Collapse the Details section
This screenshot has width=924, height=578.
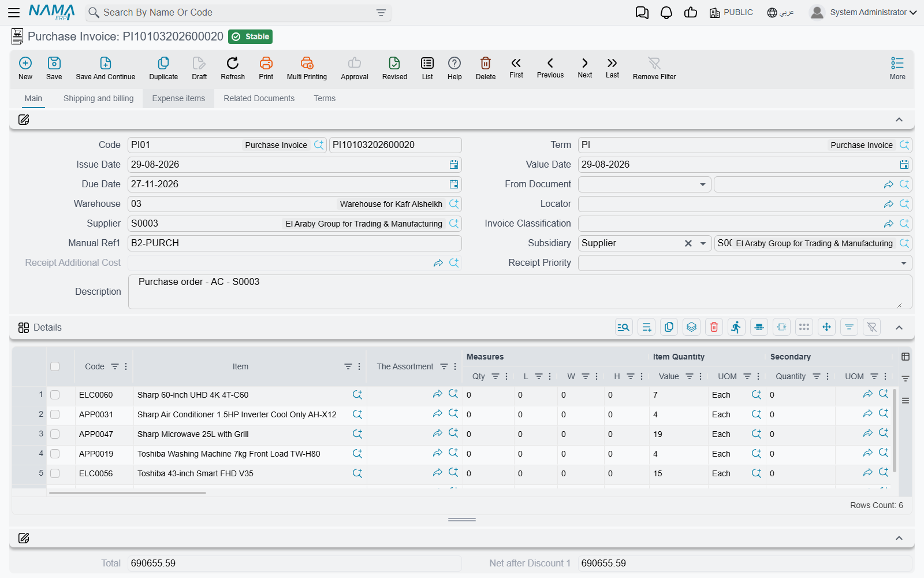tap(899, 328)
